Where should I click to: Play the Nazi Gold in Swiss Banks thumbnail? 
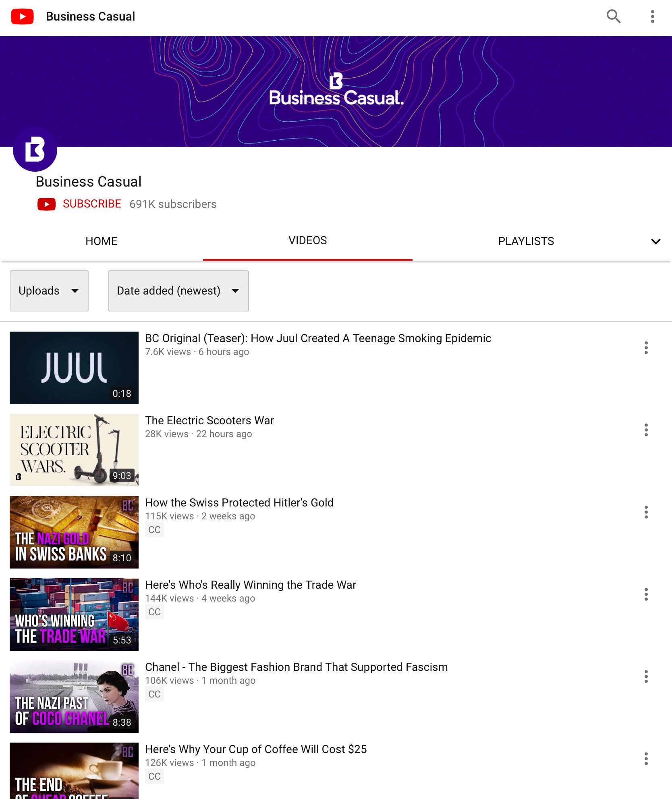[x=74, y=532]
